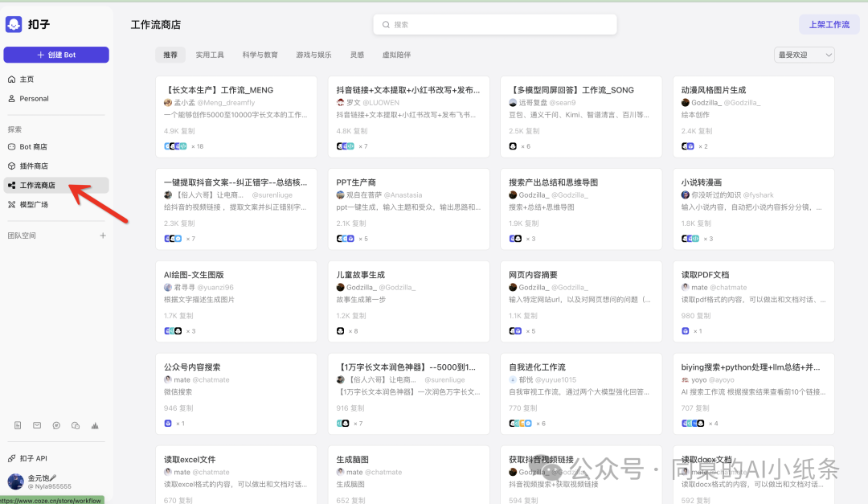Open the 金元饱 account avatar menu
The width and height of the screenshot is (868, 504).
click(x=18, y=481)
